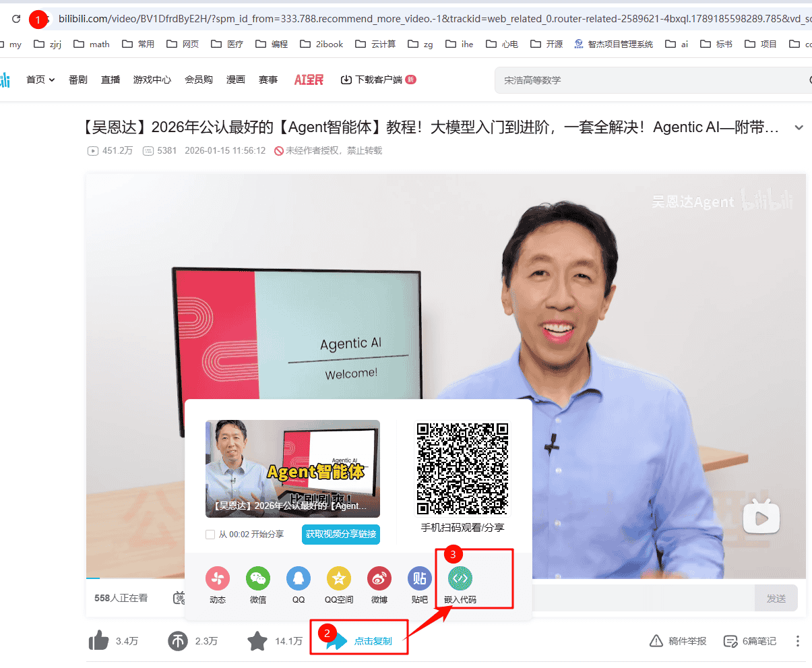
Task: Open the 'math' bookmark folder
Action: pyautogui.click(x=92, y=44)
